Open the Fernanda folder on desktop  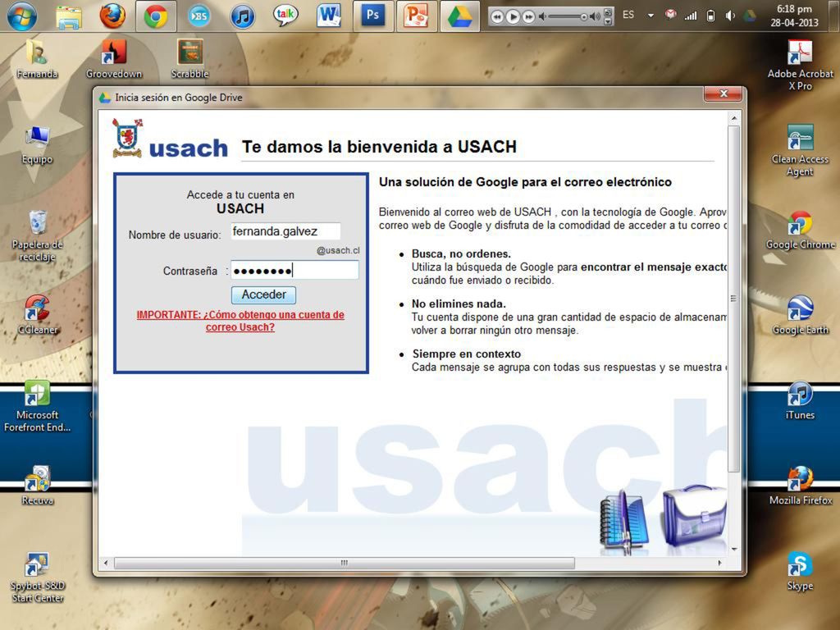coord(37,59)
